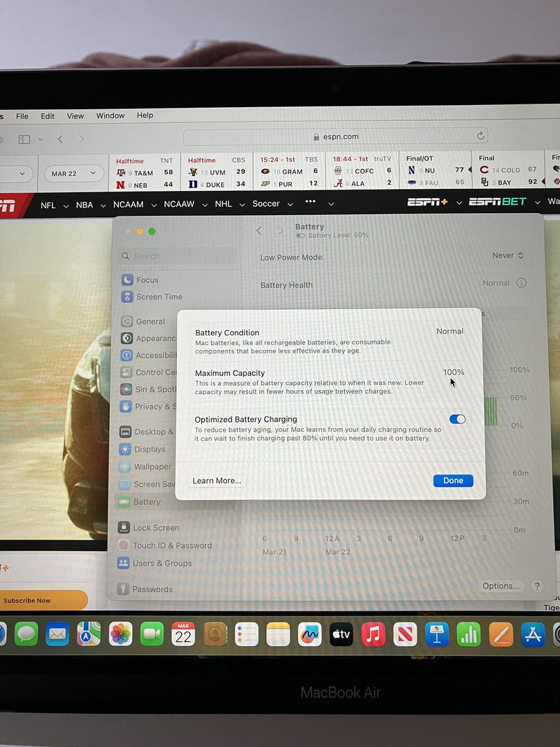Reload the espn.com page

(x=481, y=136)
